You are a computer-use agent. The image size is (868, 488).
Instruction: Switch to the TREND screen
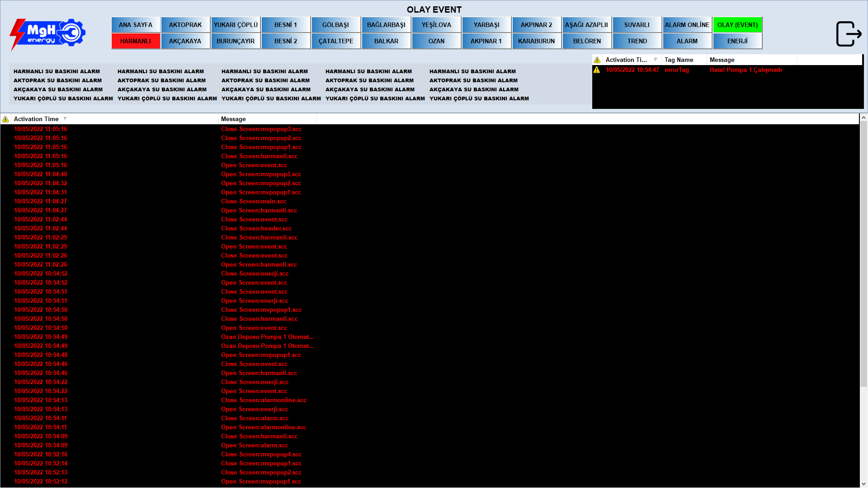click(x=637, y=41)
